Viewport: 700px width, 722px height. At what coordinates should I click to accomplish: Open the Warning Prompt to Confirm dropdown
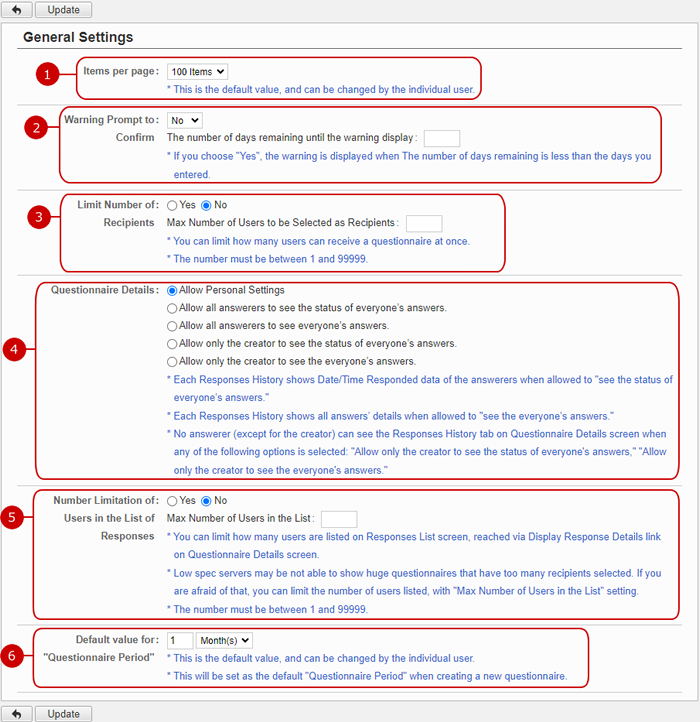click(184, 121)
